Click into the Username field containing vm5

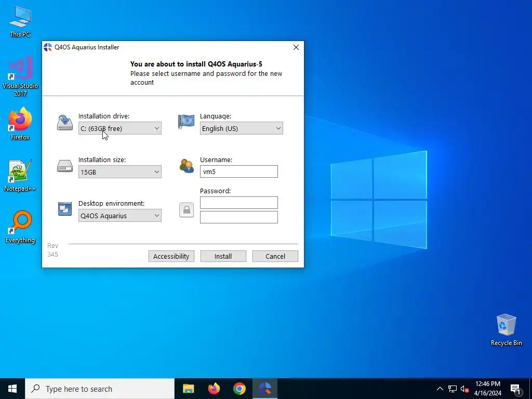[239, 171]
